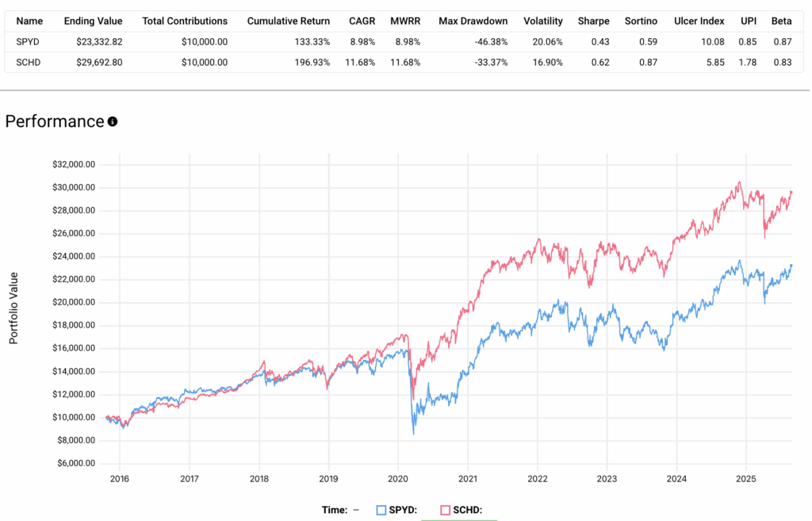Click the MWRR column header

(407, 21)
